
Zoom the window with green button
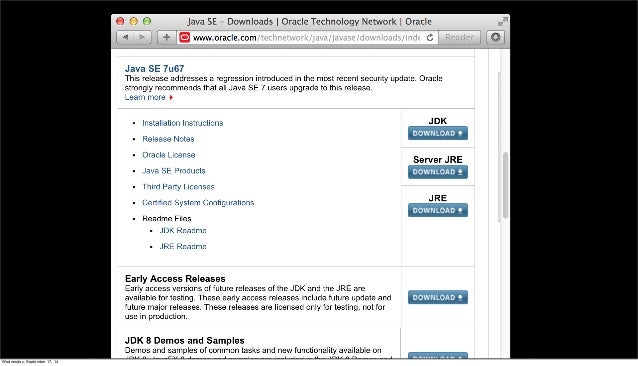tap(147, 21)
